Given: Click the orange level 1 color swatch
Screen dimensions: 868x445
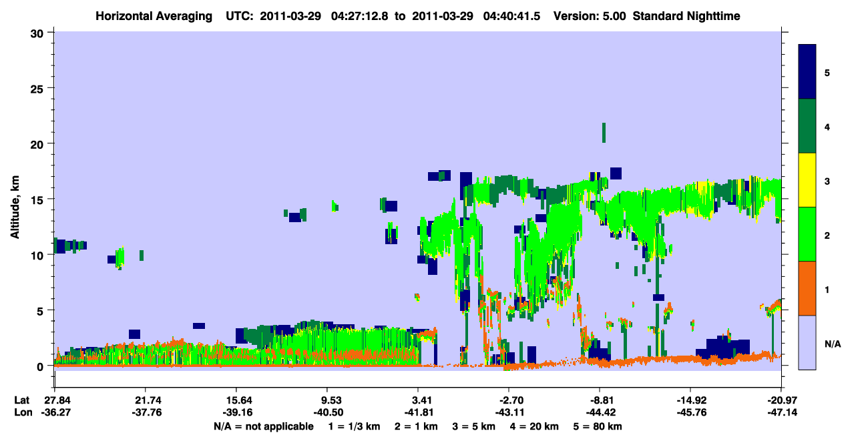Looking at the screenshot, I should click(x=807, y=288).
